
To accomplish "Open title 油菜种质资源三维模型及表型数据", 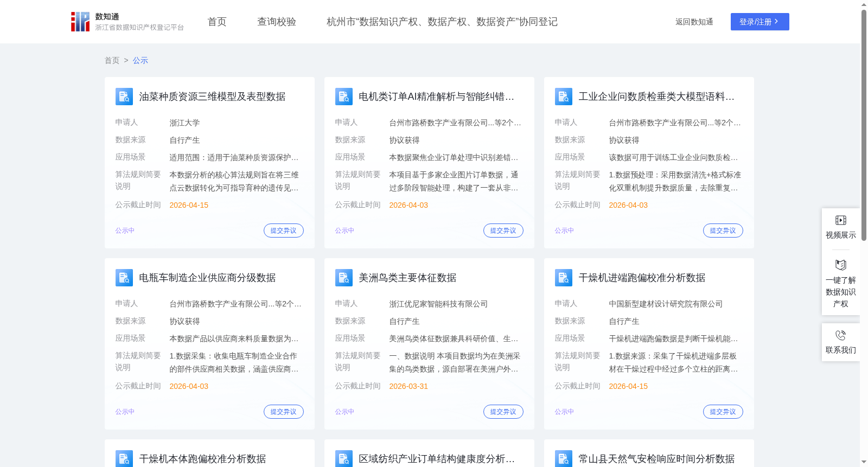I will [x=212, y=97].
